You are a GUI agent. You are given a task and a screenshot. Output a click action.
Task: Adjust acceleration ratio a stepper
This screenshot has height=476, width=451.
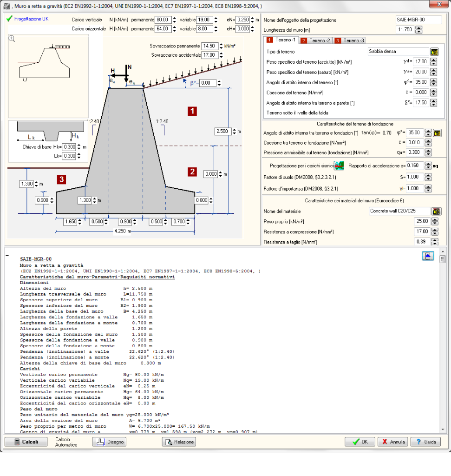[x=428, y=165]
